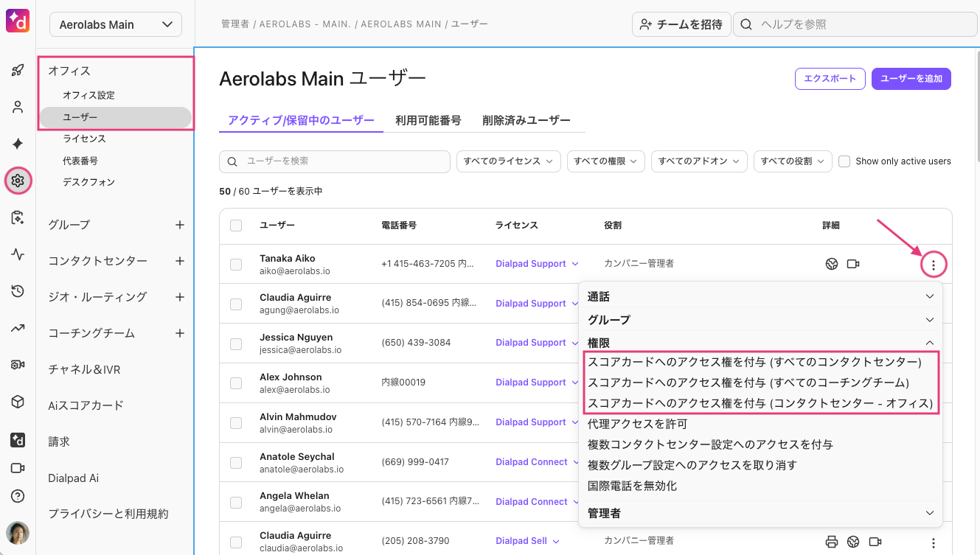Click the Dialpad logo icon

click(18, 21)
